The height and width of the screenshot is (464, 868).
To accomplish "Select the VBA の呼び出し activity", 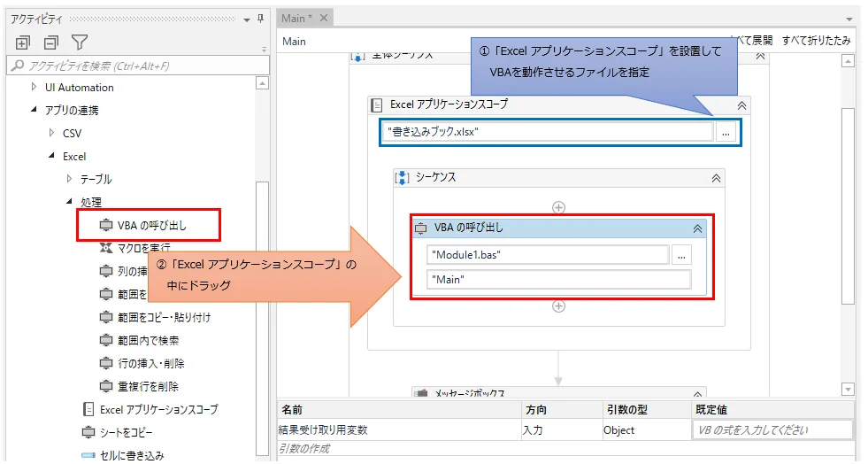I will 151,225.
